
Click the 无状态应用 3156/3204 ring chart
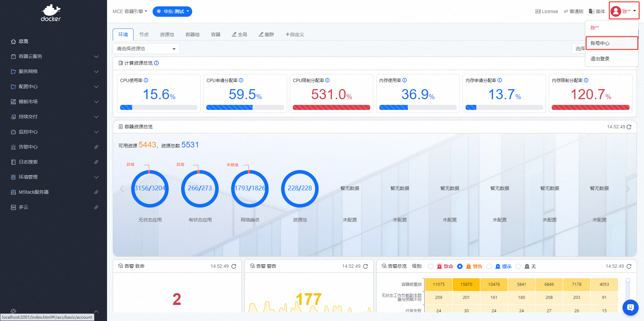[x=150, y=189]
